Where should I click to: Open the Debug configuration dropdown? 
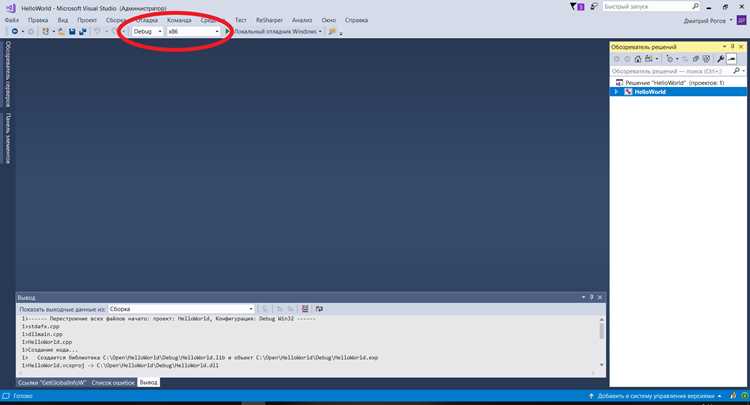147,31
